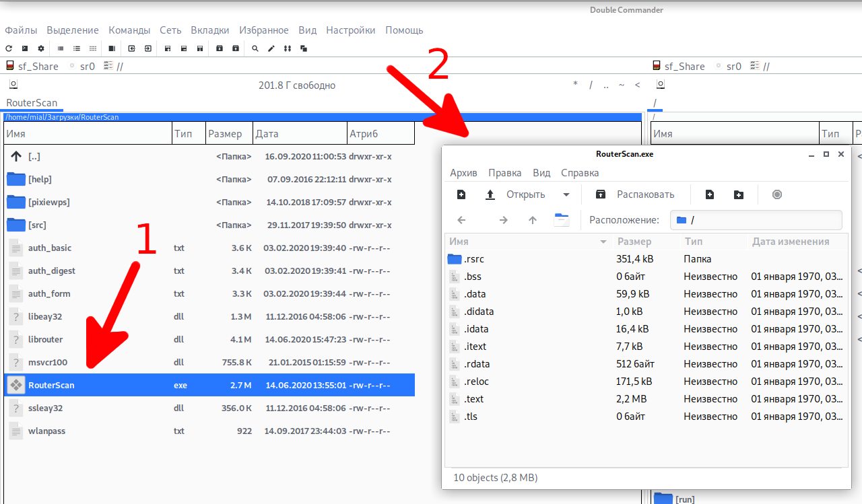Click the folder home icon beside navigation arrows

(562, 220)
